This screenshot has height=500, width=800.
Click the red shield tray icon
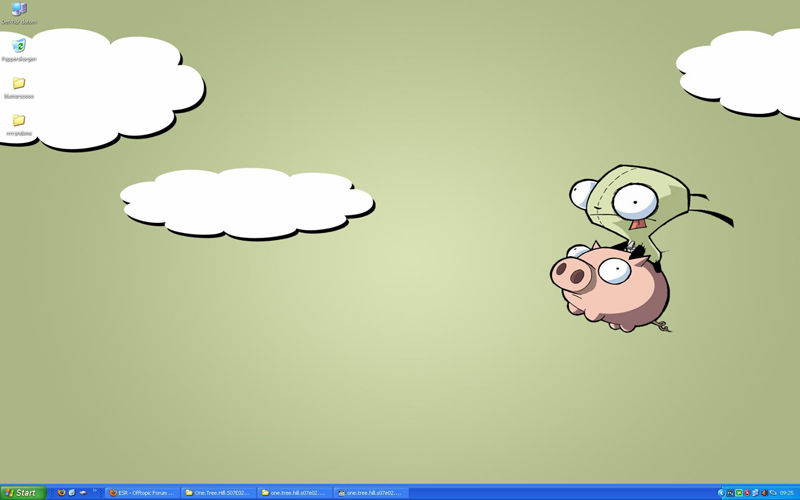pyautogui.click(x=747, y=493)
